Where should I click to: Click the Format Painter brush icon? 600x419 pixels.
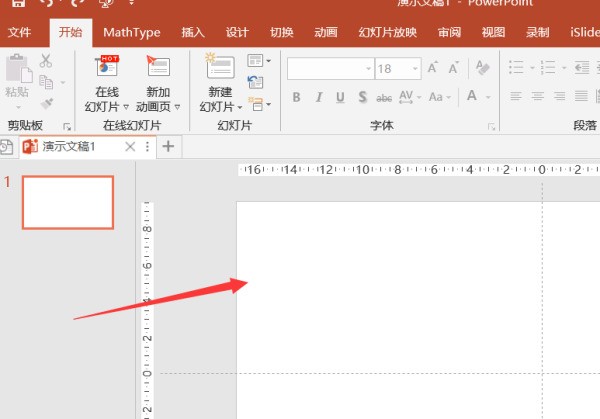click(46, 102)
